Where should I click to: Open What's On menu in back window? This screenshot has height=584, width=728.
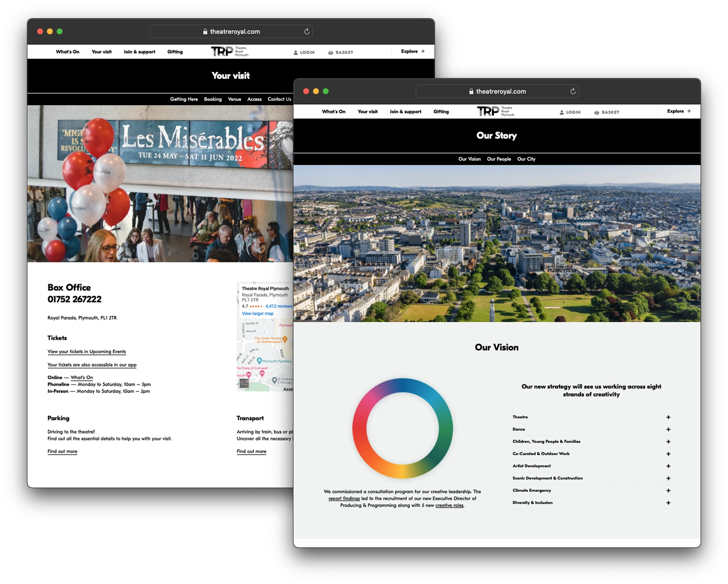coord(68,52)
